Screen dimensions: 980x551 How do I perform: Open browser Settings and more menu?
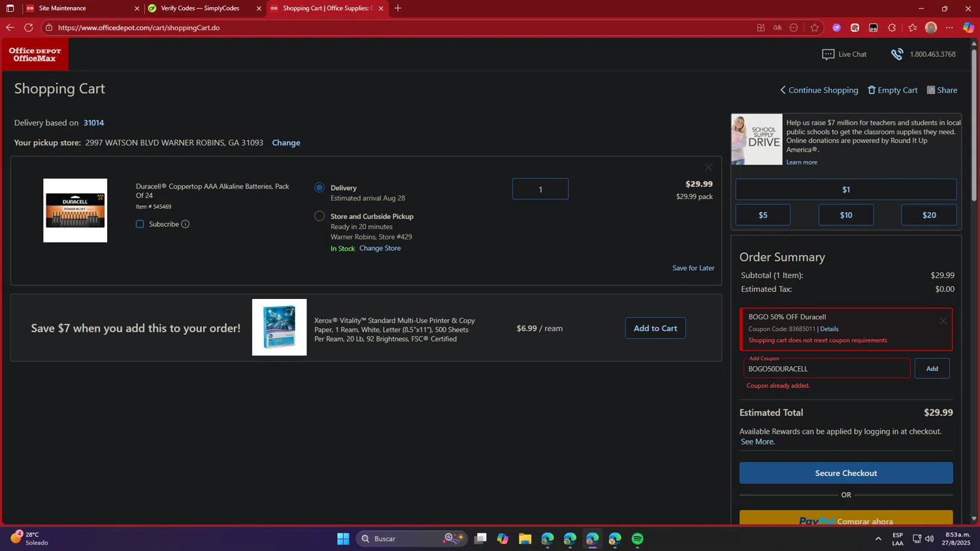pyautogui.click(x=949, y=27)
